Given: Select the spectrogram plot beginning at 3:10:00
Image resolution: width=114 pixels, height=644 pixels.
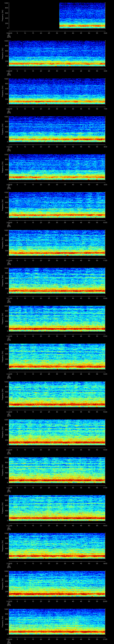Looking at the screenshot, I should [57, 243].
